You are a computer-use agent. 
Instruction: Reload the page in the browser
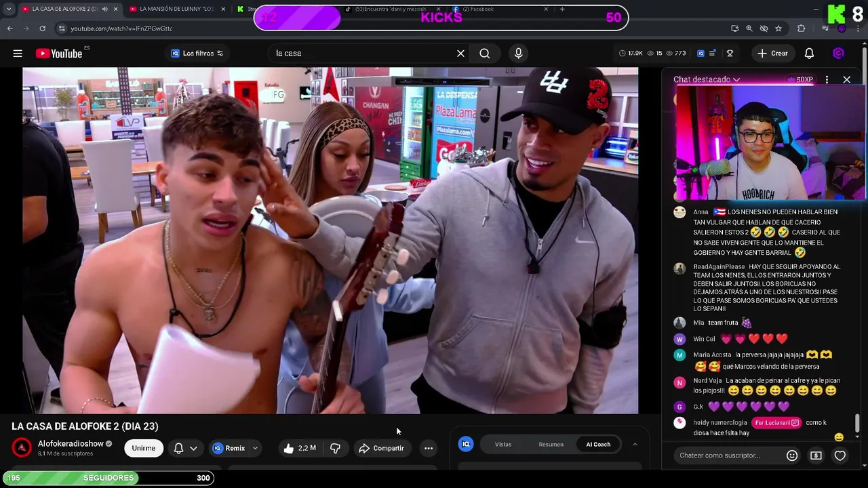pos(42,28)
